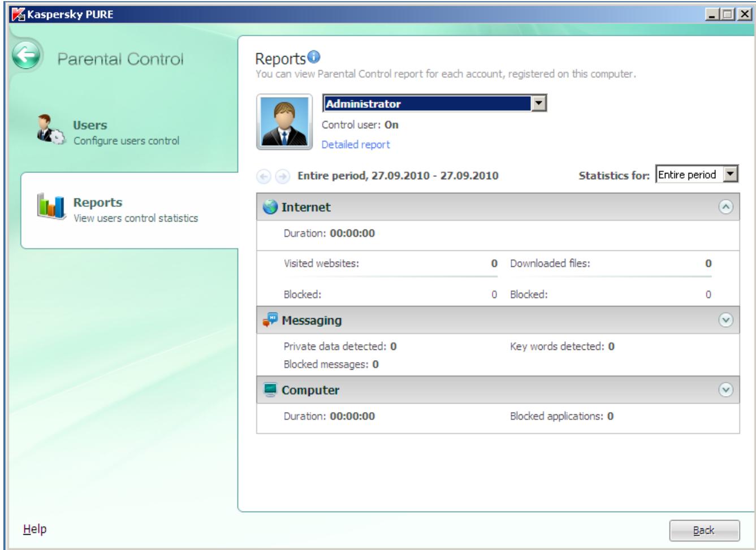This screenshot has height=550, width=756.
Task: Click the Internet globe icon
Action: point(270,207)
